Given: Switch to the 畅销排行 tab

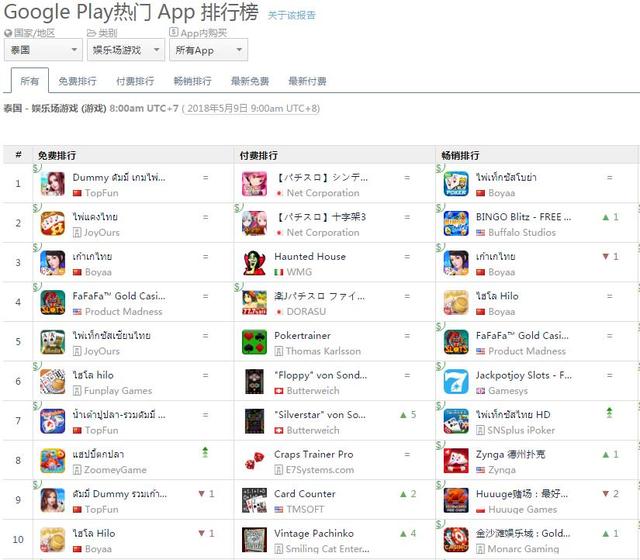Looking at the screenshot, I should (192, 81).
